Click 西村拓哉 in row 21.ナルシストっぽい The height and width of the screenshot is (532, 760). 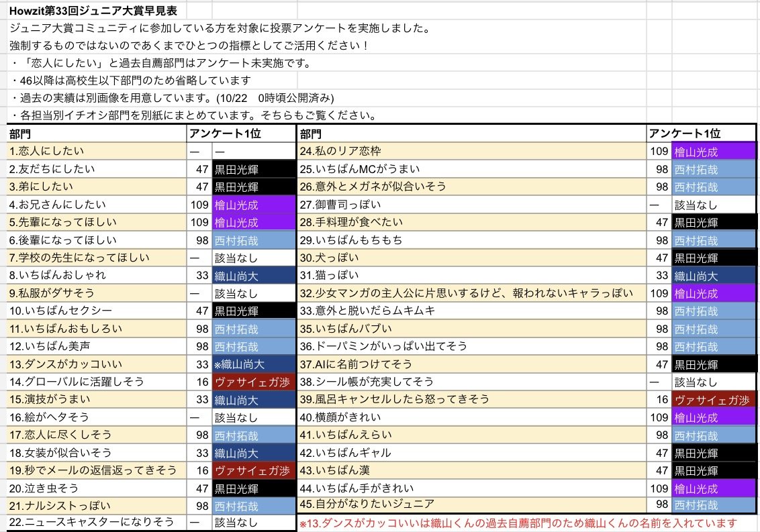coord(254,506)
